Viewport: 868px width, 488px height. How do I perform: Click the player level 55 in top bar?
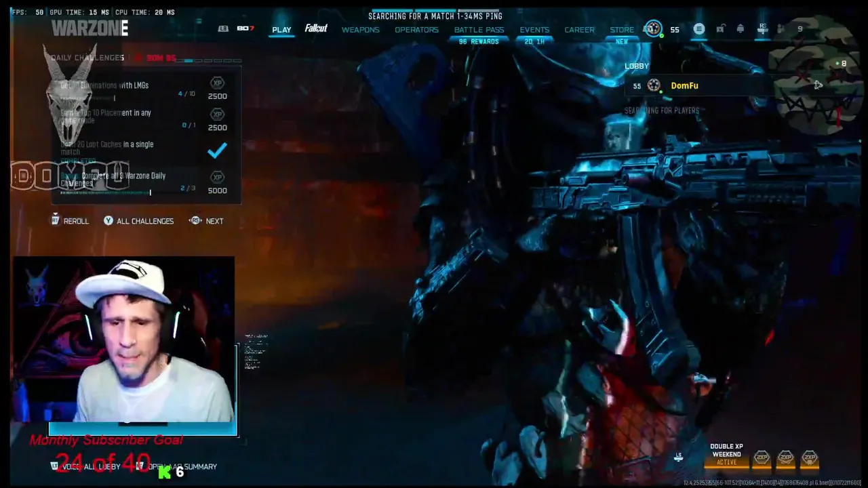click(675, 29)
